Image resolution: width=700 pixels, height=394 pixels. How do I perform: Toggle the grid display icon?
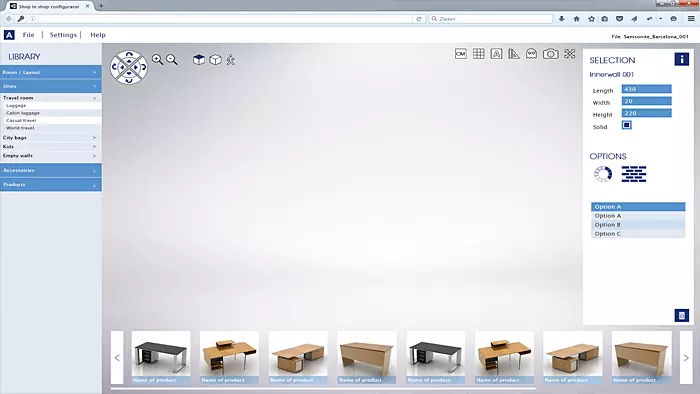(x=479, y=54)
